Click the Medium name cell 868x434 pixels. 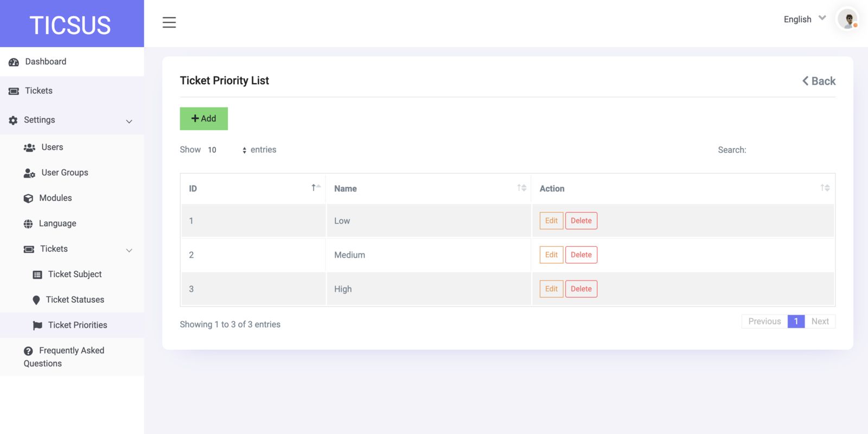tap(429, 255)
